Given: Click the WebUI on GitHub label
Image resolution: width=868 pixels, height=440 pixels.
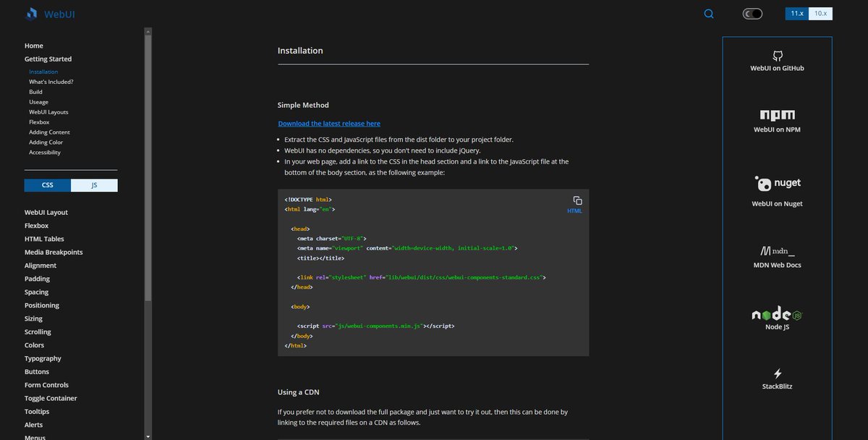Looking at the screenshot, I should pyautogui.click(x=778, y=68).
